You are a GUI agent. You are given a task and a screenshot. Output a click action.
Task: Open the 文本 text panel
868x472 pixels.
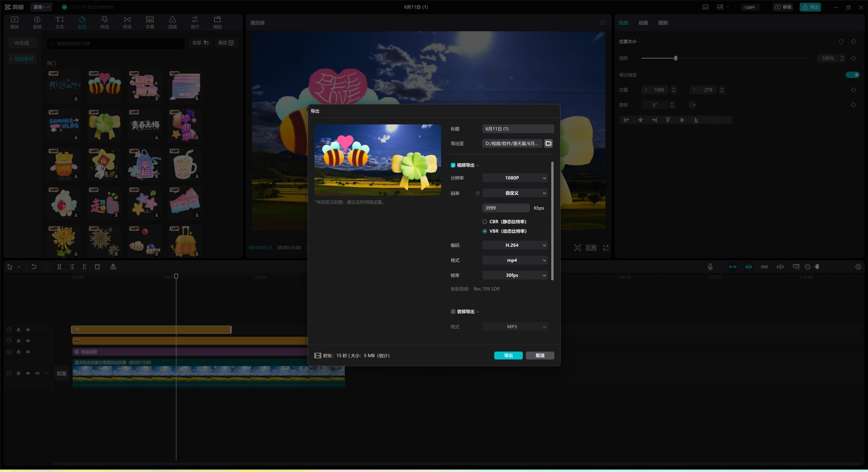[60, 22]
